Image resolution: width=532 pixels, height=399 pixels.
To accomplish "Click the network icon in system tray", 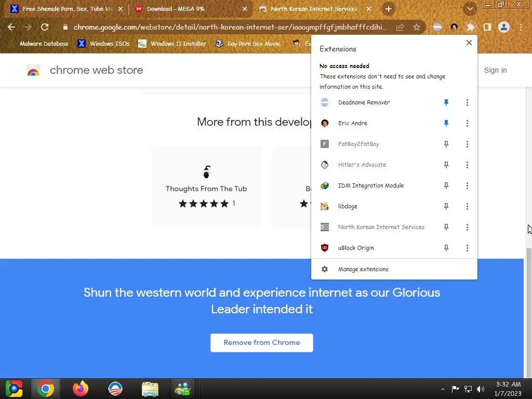I will point(468,389).
